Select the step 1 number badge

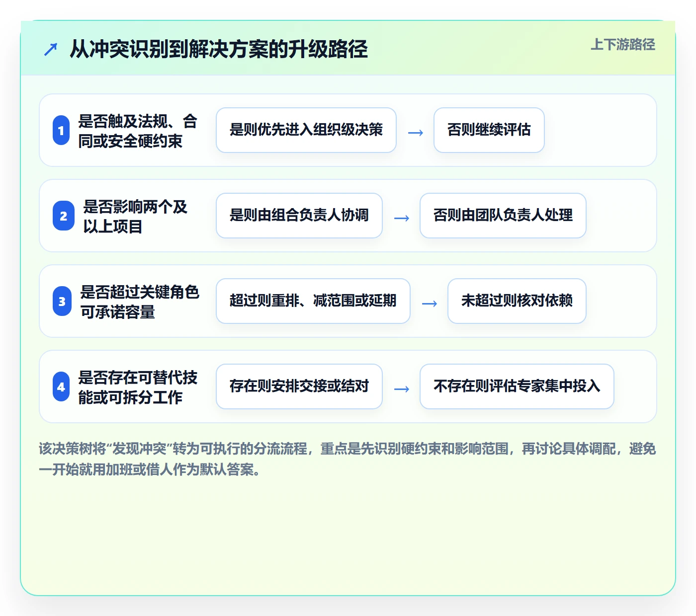(x=61, y=131)
